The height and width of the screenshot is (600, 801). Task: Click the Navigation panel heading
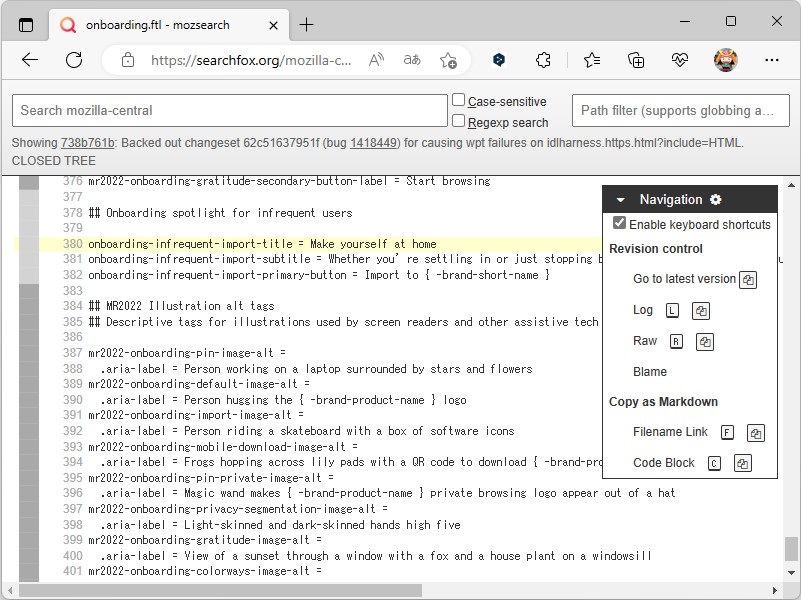[x=671, y=200]
